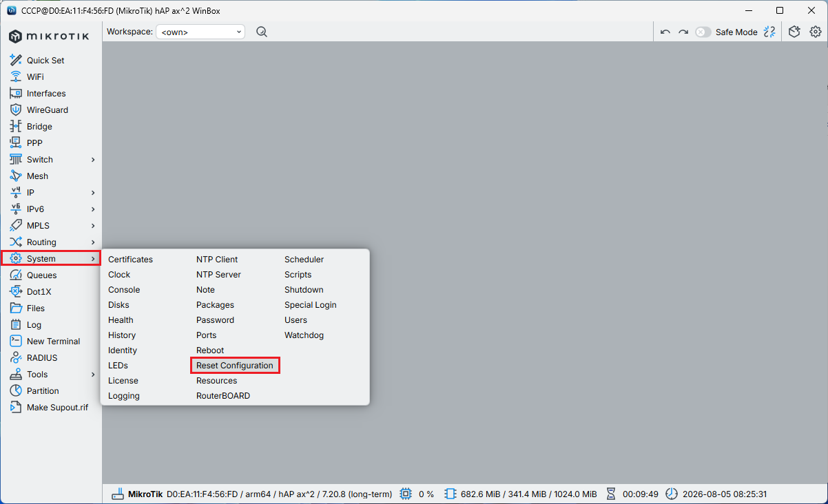Open the Queues section icon
This screenshot has width=828, height=504.
pos(16,275)
